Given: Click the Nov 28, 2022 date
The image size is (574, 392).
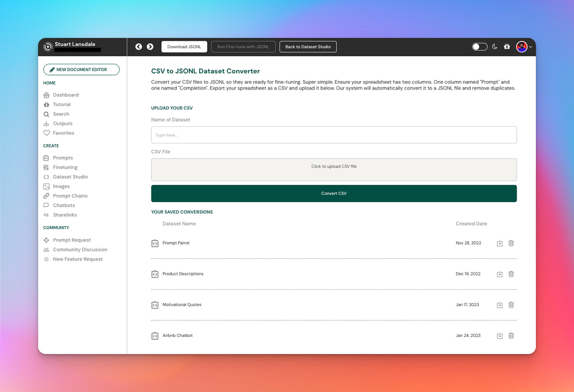Looking at the screenshot, I should pyautogui.click(x=468, y=243).
